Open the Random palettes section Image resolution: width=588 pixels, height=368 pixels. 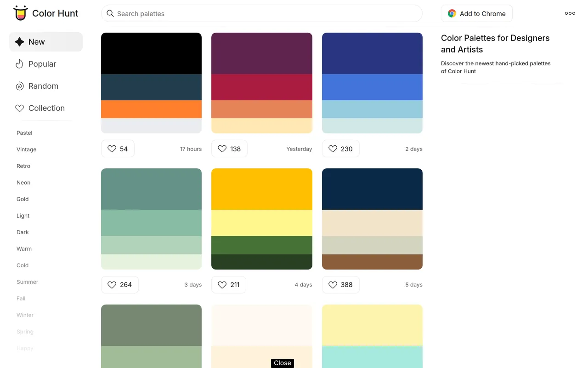tap(46, 86)
